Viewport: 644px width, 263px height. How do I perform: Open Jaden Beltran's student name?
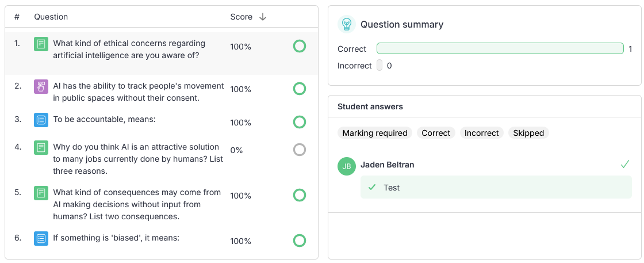[x=388, y=165]
